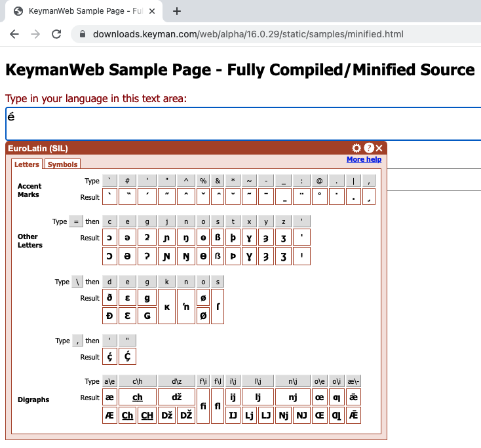Viewport: 481px width, 448px height.
Task: Click the uppercase LJ digraph result
Action: click(x=265, y=415)
